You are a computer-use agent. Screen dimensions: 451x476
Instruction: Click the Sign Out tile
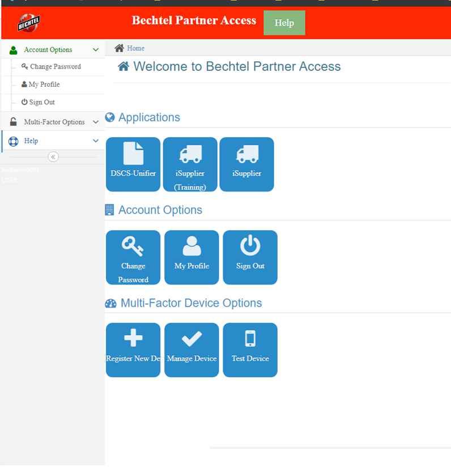[x=250, y=257]
